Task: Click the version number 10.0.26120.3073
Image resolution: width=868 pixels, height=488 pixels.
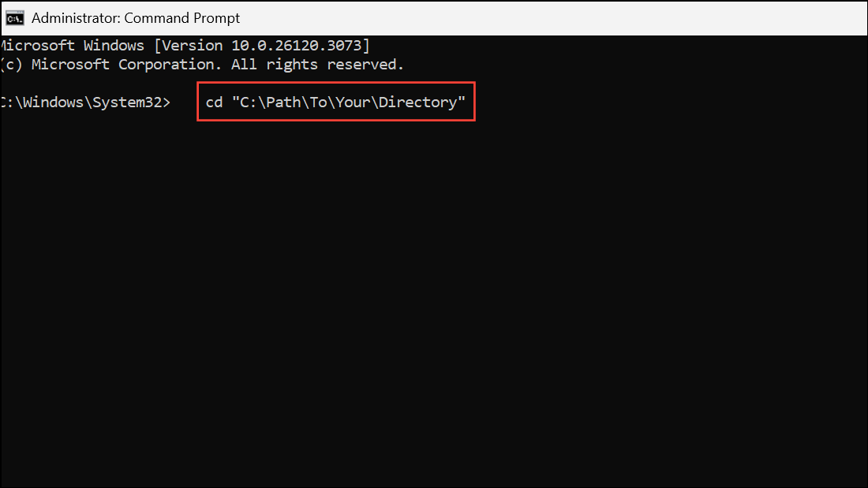Action: click(296, 46)
